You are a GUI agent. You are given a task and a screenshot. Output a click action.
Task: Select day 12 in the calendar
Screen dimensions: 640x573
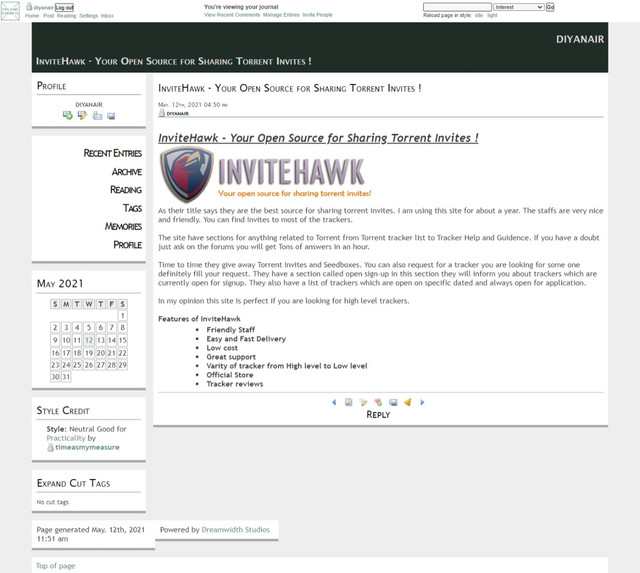click(x=89, y=340)
